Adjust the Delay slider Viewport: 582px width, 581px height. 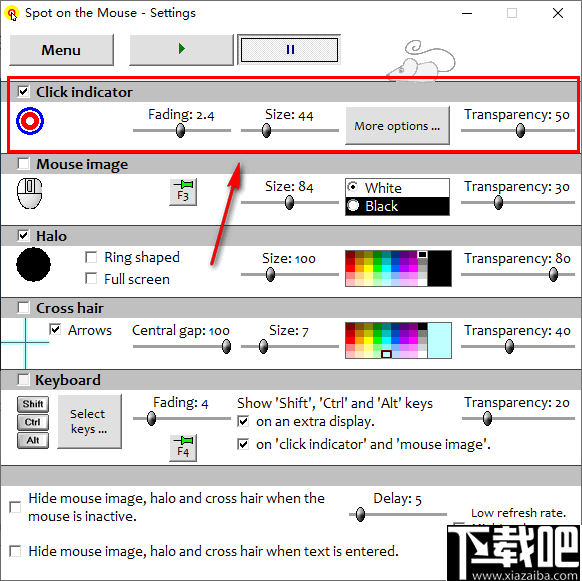360,515
